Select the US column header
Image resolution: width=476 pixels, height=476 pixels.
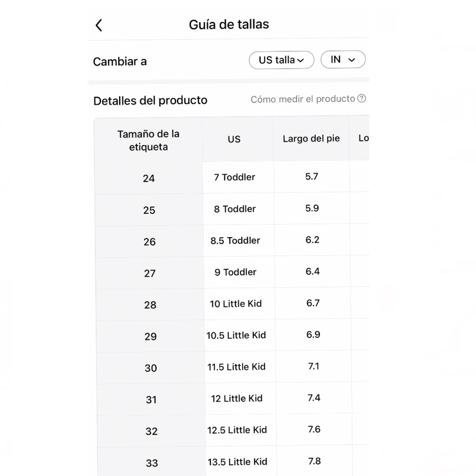[234, 139]
